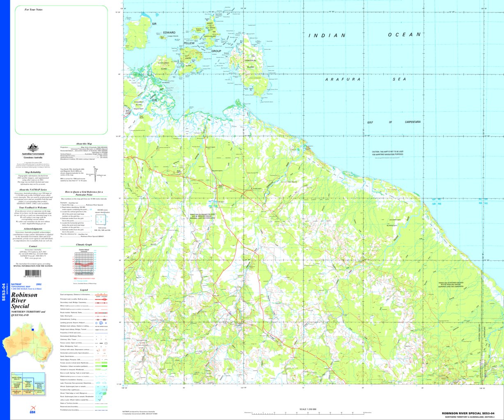The image size is (504, 420).
Task: Select the National route marker symbol in the Legend
Action: [x=98, y=313]
